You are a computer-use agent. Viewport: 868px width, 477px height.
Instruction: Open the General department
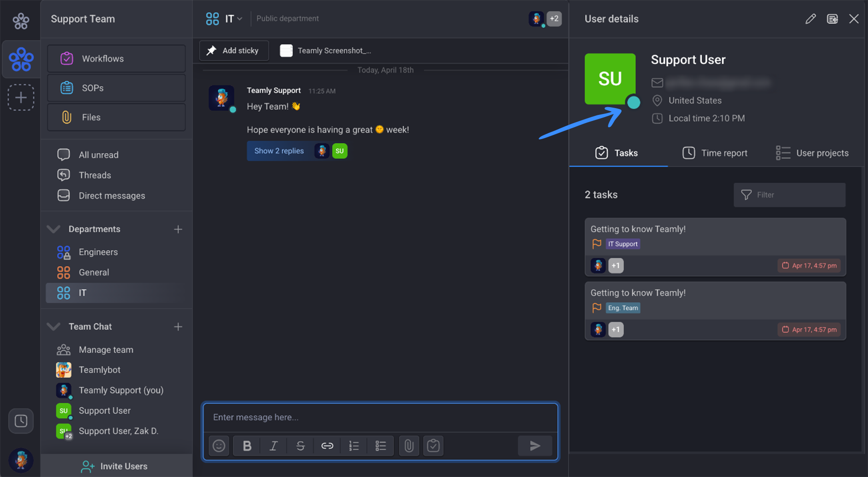coord(93,272)
